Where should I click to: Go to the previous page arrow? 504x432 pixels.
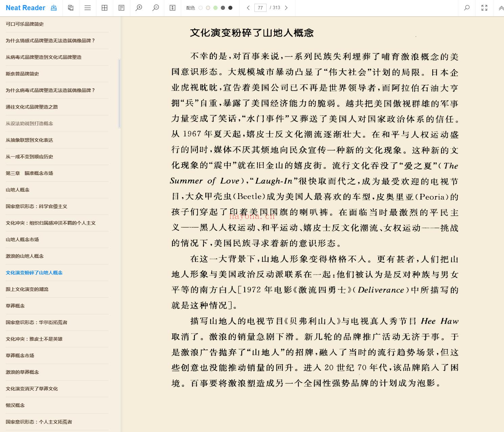pos(248,8)
